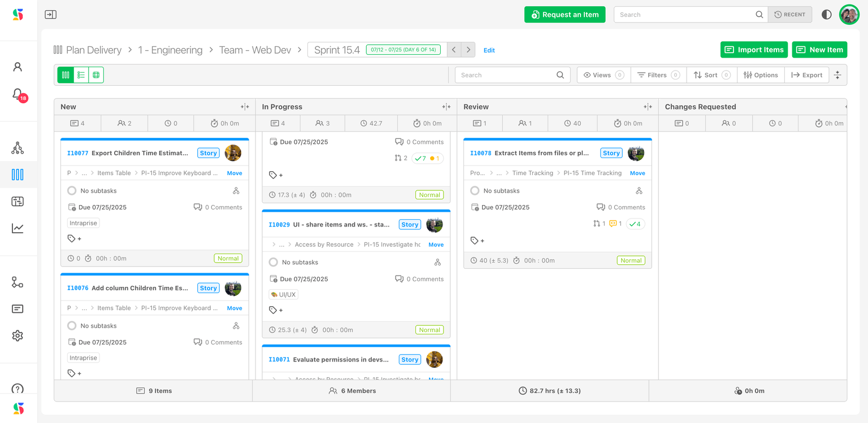Click the New Item button

tap(819, 50)
